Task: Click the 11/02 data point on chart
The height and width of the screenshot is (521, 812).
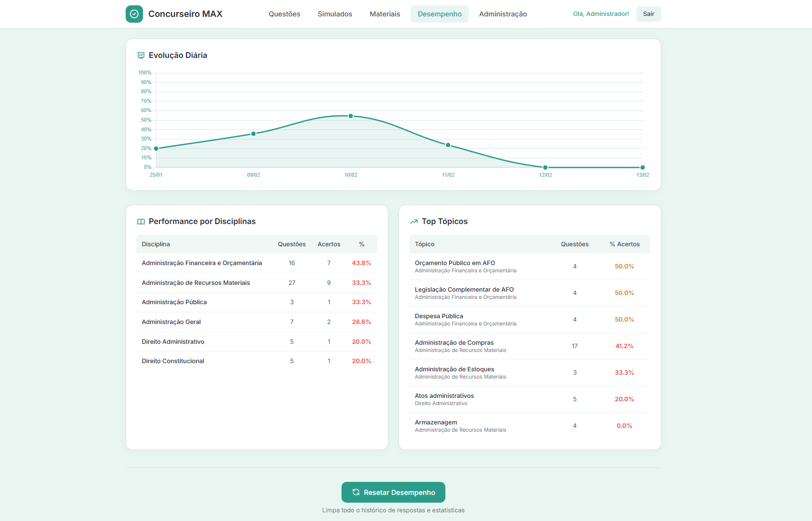Action: (448, 145)
